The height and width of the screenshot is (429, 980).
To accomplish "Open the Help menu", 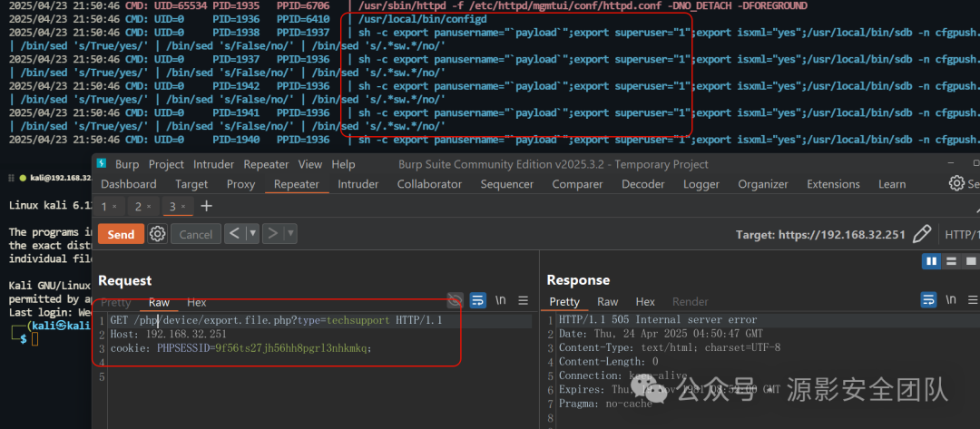I will point(343,164).
